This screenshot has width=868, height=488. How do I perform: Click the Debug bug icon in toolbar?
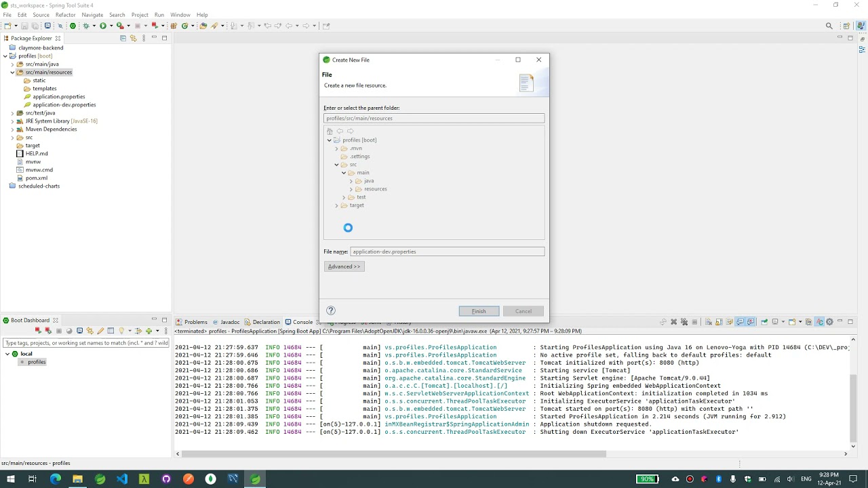(85, 26)
